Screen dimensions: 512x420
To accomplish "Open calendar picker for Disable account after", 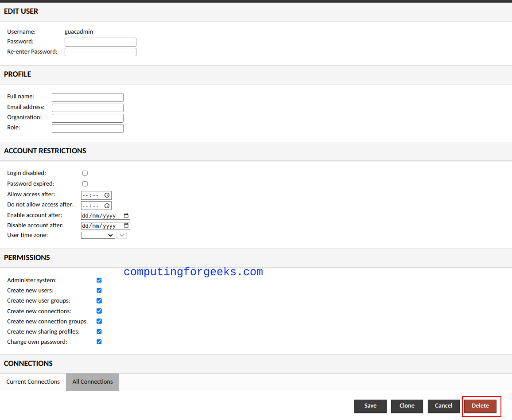I will [x=126, y=226].
